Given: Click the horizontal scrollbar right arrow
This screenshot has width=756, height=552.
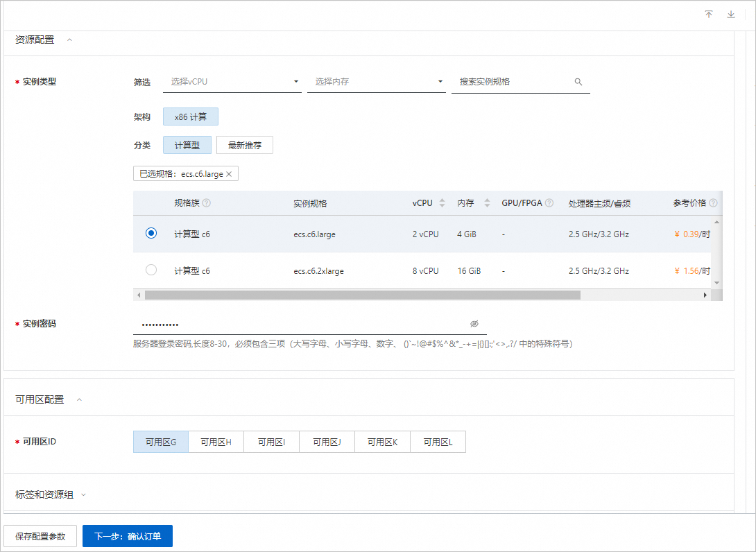Looking at the screenshot, I should coord(705,295).
